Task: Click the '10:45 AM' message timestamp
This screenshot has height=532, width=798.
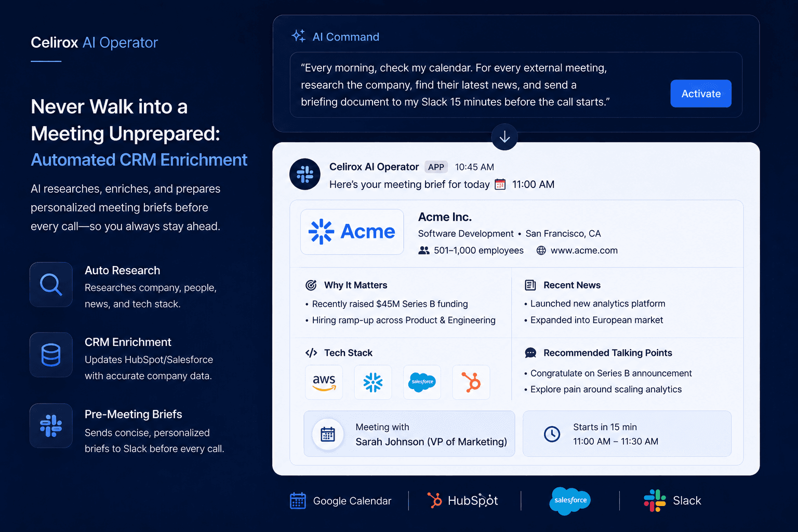Action: click(x=474, y=167)
